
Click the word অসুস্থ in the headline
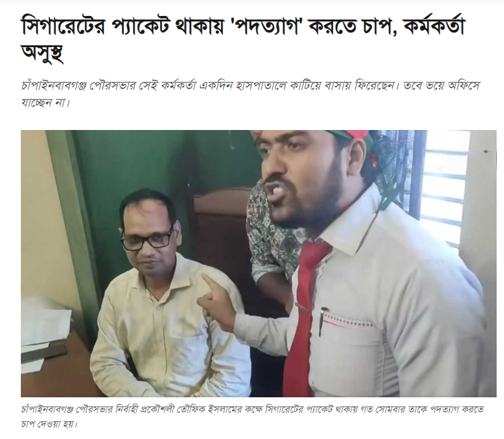pyautogui.click(x=42, y=53)
